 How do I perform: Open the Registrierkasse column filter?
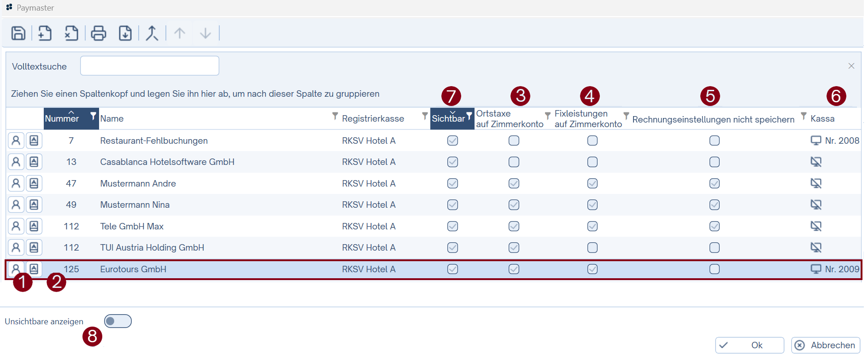point(425,116)
